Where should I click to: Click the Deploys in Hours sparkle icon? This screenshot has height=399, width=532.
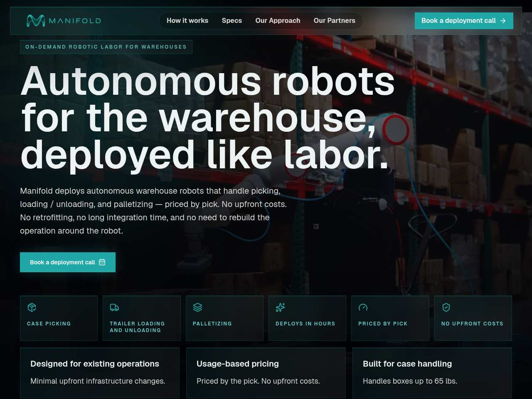coord(280,307)
